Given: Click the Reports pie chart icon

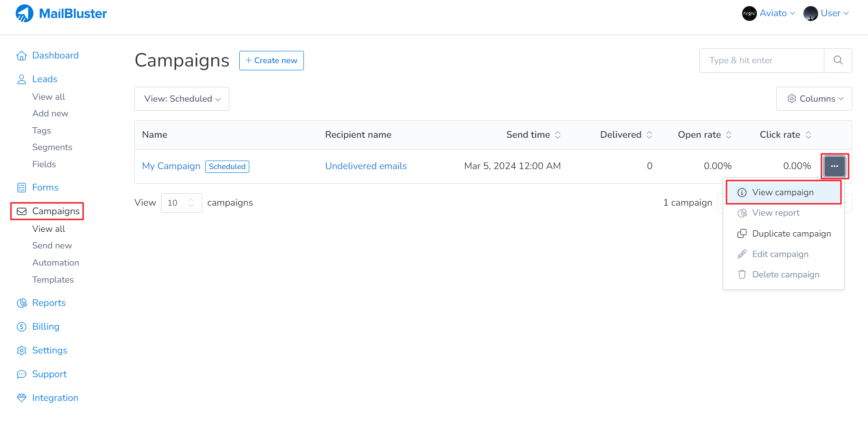Looking at the screenshot, I should pos(21,303).
